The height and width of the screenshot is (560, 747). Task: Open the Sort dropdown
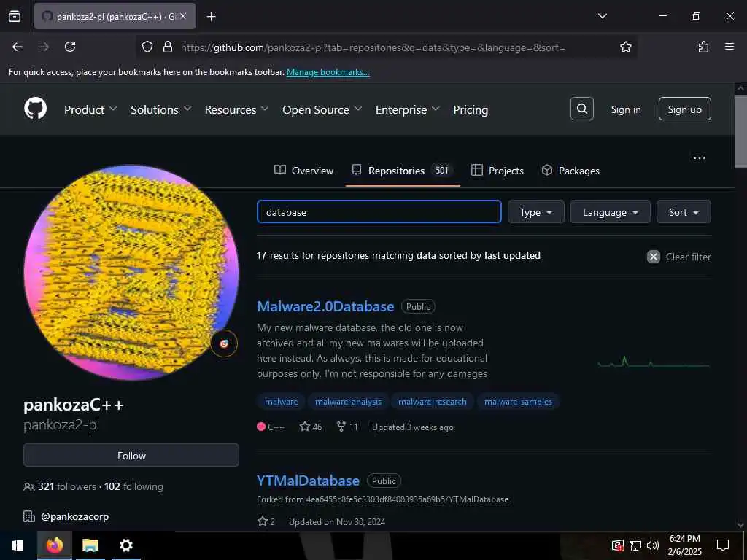point(684,212)
